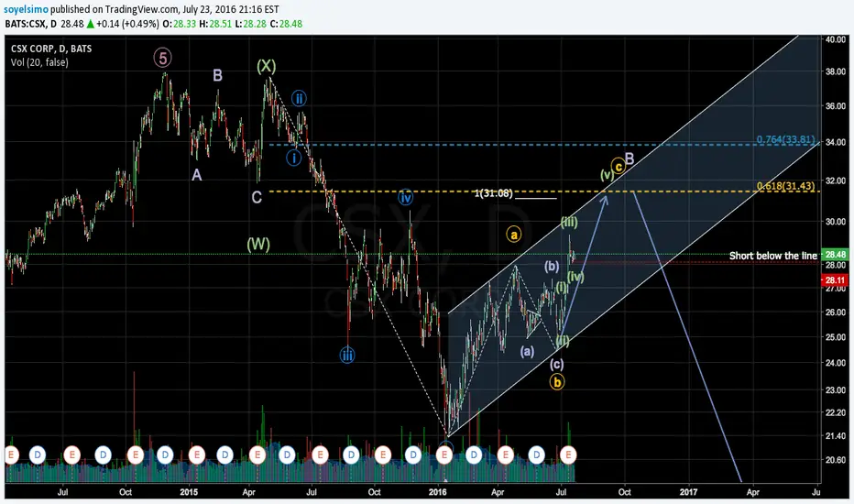Click the B label above the channel target
Viewport: 854px width, 504px height.
630,159
